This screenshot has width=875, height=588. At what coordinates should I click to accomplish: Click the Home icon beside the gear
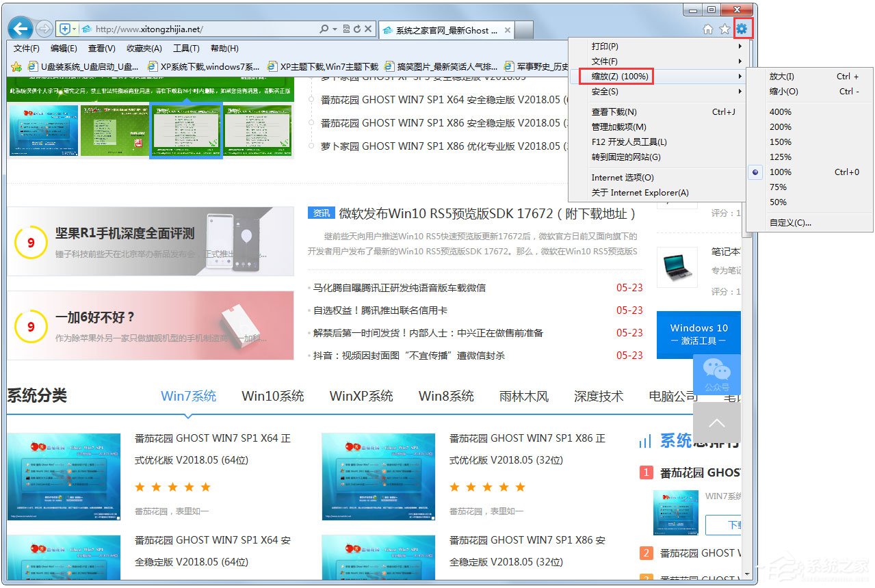click(x=709, y=29)
